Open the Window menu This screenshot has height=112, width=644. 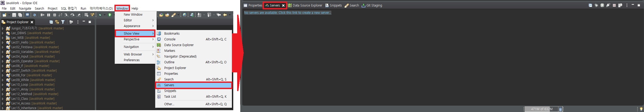122,8
